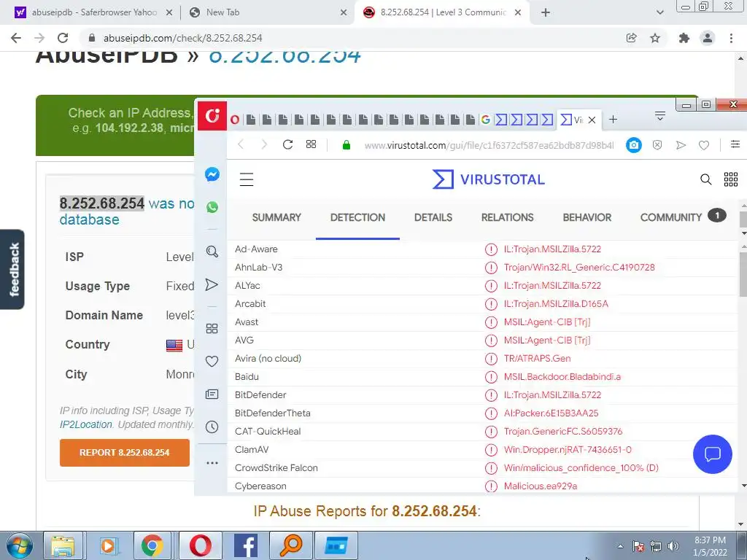Open bookmarks heart in Opera sidebar
This screenshot has height=560, width=747.
click(212, 362)
